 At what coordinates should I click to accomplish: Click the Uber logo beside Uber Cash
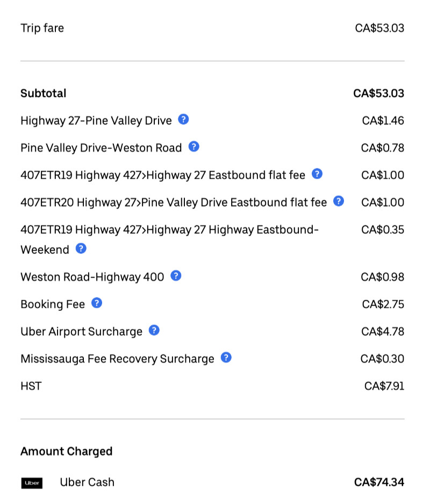pos(32,483)
